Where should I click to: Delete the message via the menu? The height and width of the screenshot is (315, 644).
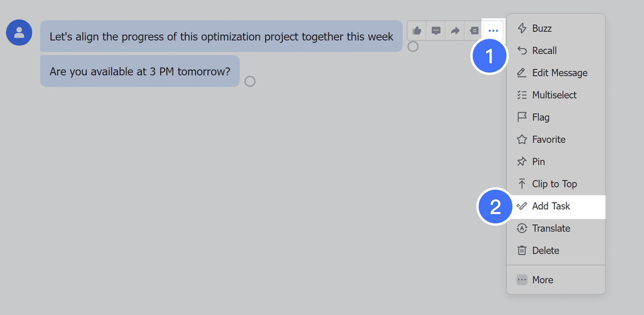pyautogui.click(x=546, y=250)
